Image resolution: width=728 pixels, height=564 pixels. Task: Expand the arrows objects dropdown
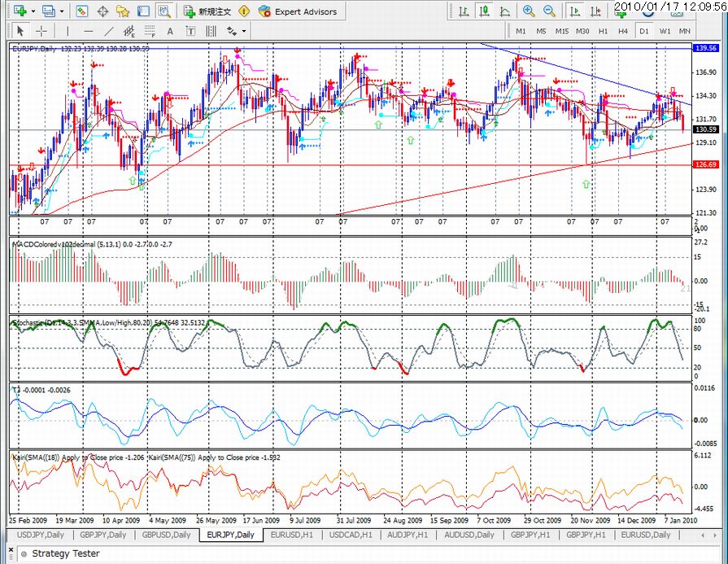click(243, 31)
